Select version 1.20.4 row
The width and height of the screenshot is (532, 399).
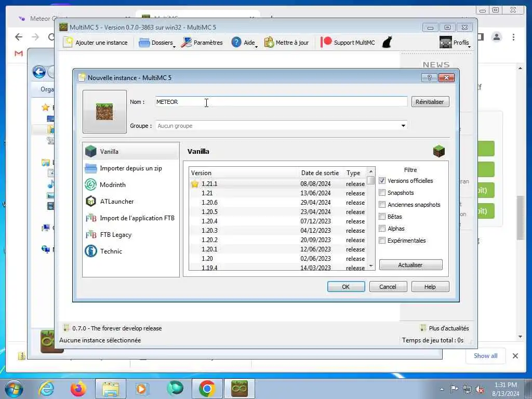[x=278, y=221]
